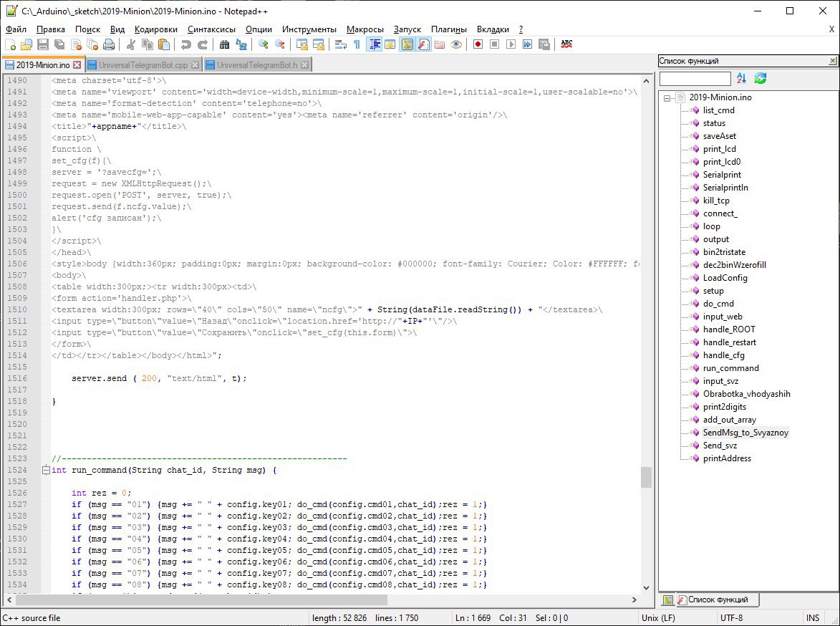Screen dimensions: 840x626
Task: Click the Cut scissors icon
Action: tap(131, 44)
